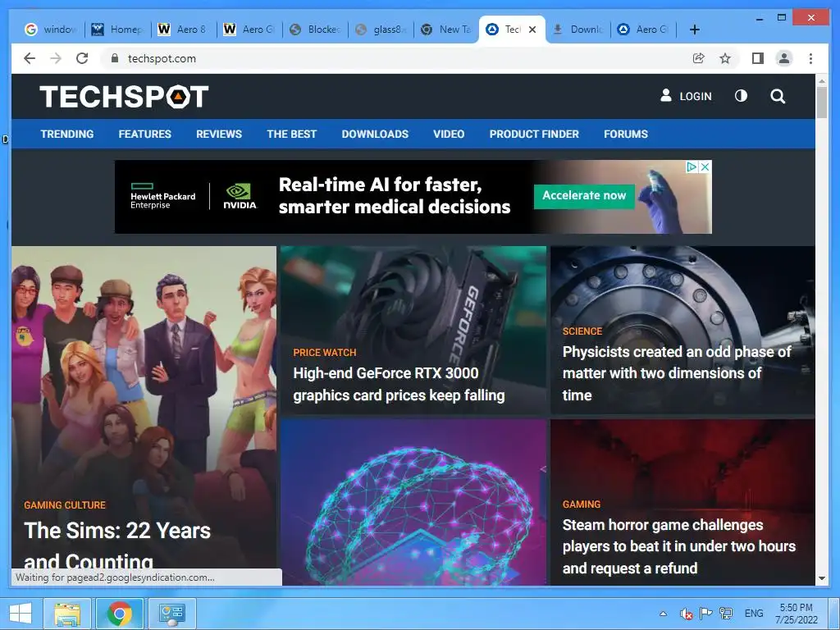Click the TechSpot logo
The width and height of the screenshot is (840, 630).
tap(124, 97)
